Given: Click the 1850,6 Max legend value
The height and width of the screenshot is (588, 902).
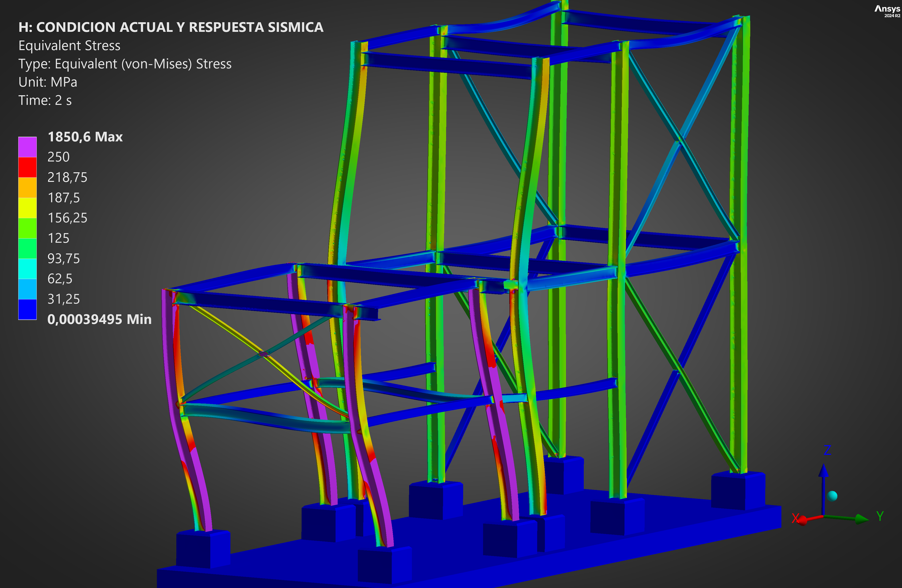Looking at the screenshot, I should [x=85, y=137].
